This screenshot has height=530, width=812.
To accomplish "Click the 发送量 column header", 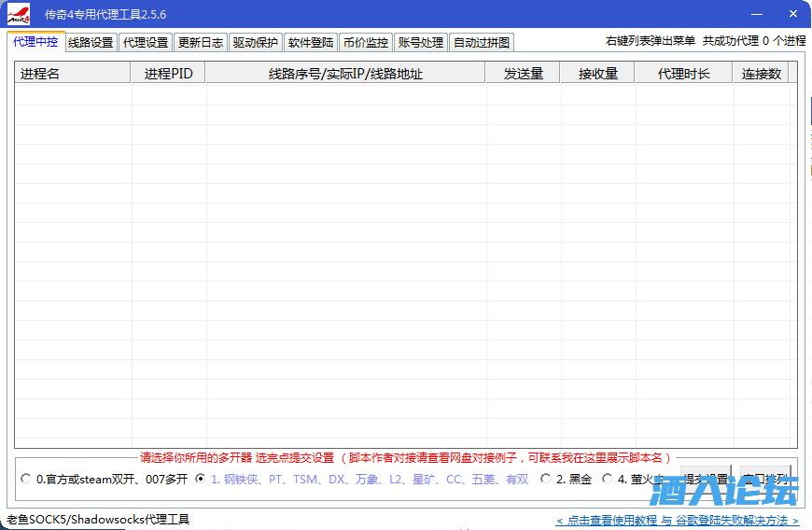I will [x=523, y=74].
